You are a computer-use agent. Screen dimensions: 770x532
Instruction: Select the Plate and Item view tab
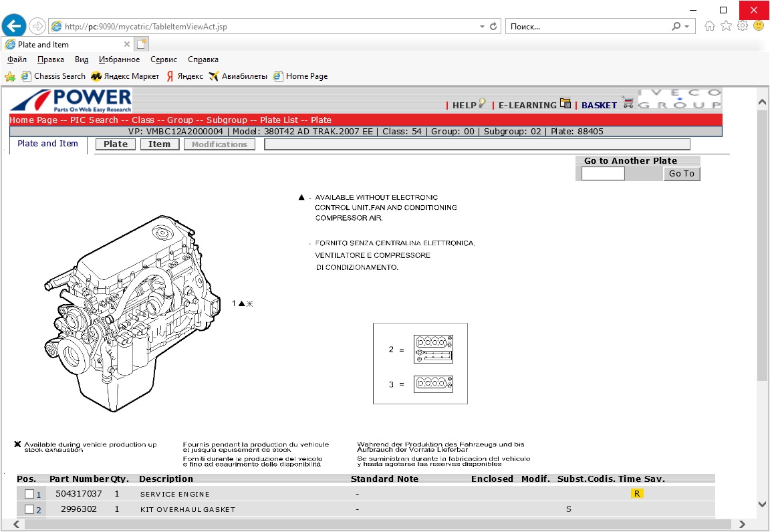tap(47, 144)
